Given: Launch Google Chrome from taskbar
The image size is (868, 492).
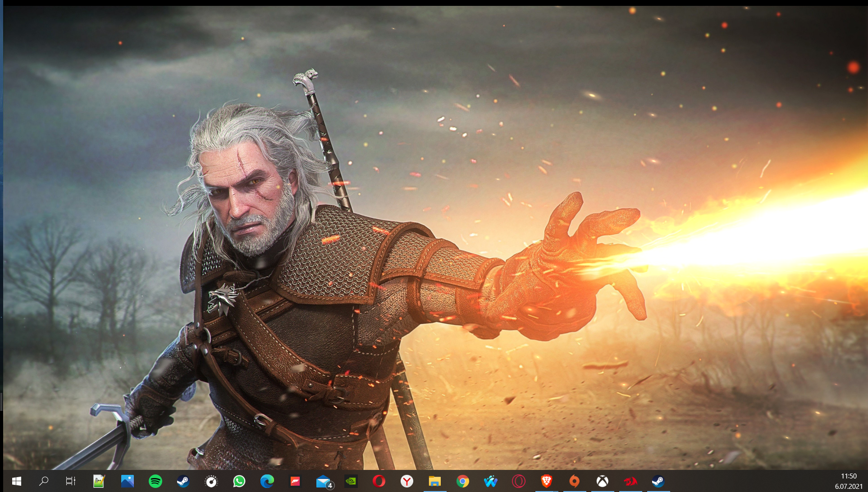Looking at the screenshot, I should [463, 481].
